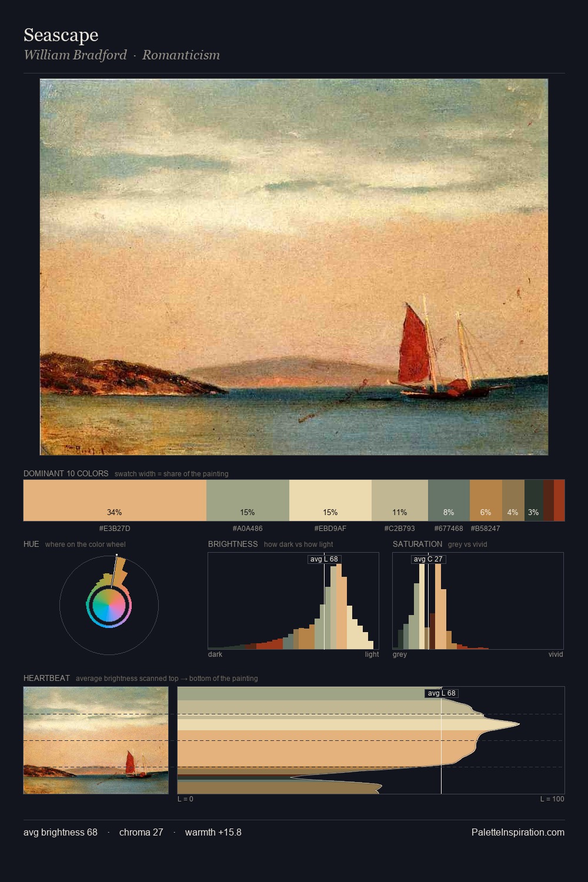
Task: Click the hex code #A0A486
Action: click(x=248, y=529)
